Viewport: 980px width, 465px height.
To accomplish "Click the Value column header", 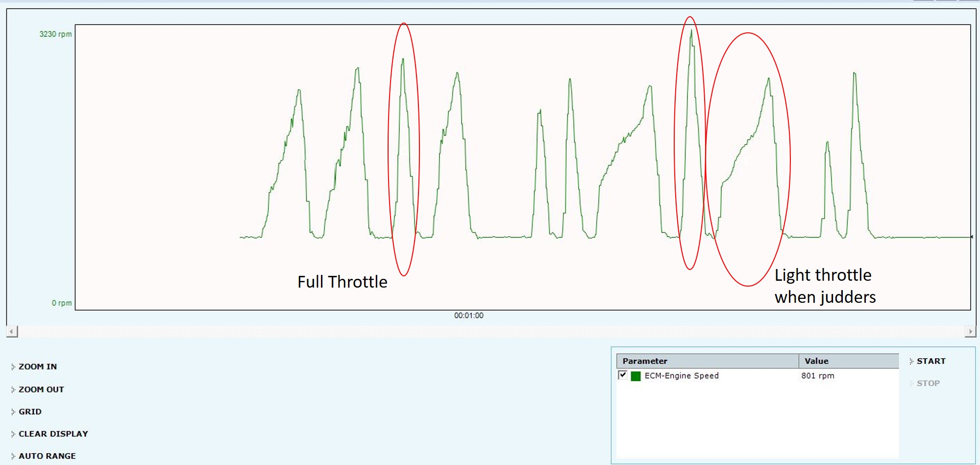I will coord(816,361).
